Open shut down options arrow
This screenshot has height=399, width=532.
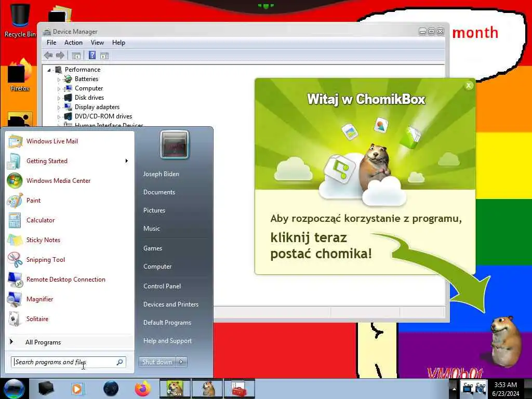(181, 362)
